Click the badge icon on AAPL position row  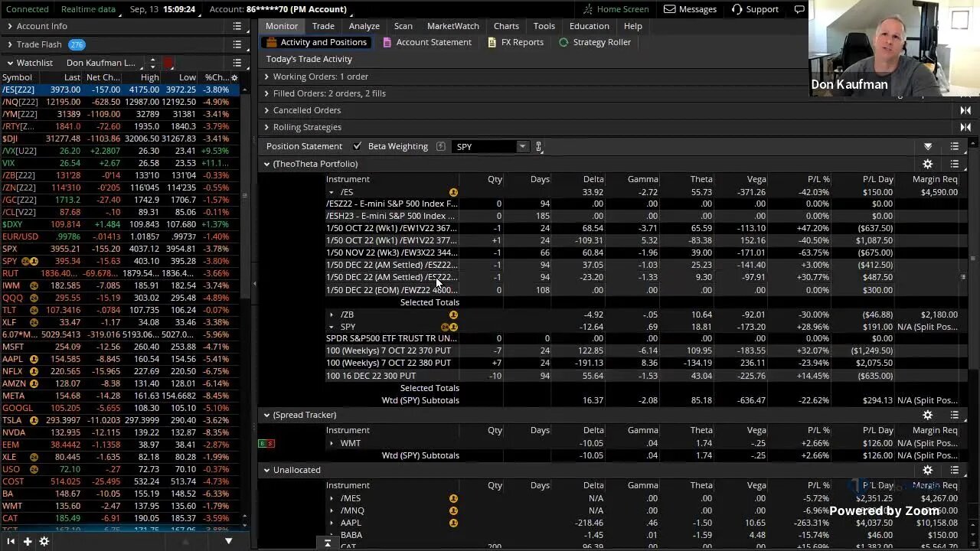click(x=453, y=523)
